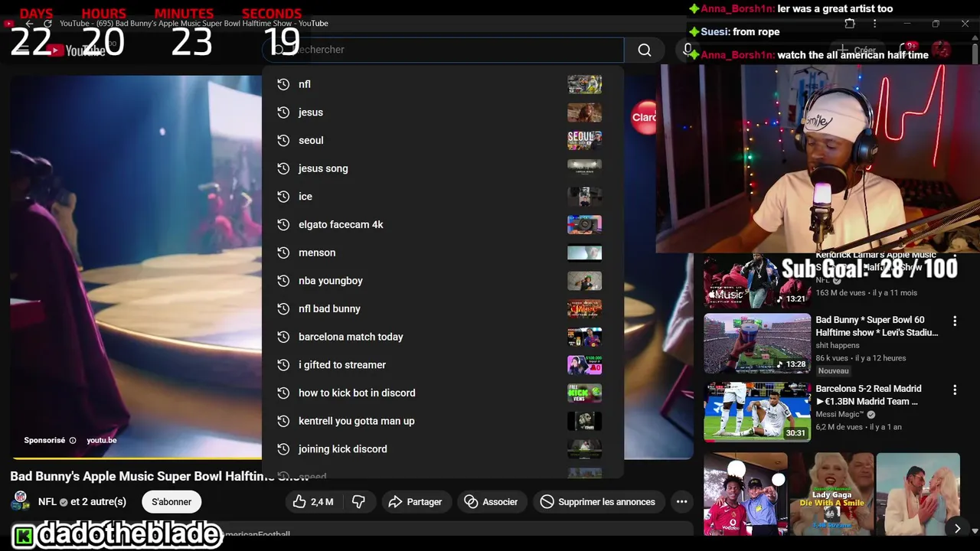Screen dimensions: 980x551
Task: Open the YouTube notifications bell
Action: click(x=906, y=50)
